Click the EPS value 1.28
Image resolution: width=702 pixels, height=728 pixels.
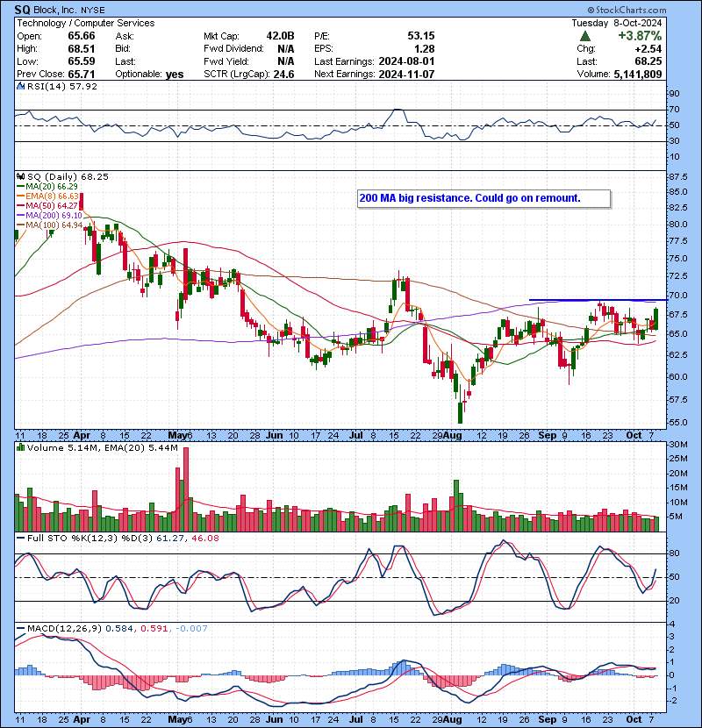tap(424, 49)
